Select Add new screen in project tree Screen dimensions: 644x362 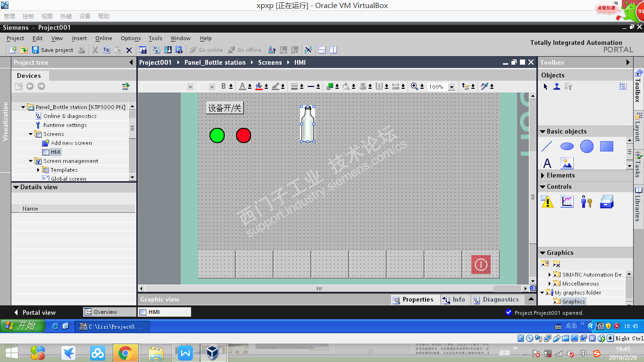point(71,143)
